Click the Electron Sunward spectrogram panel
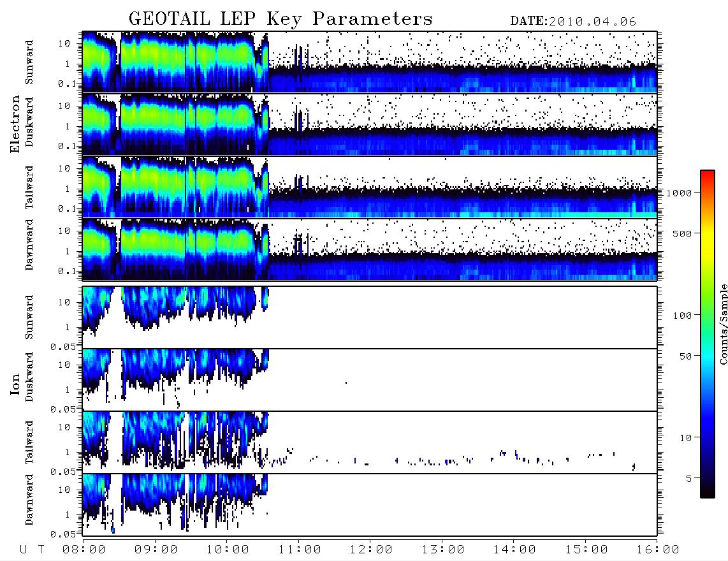The width and height of the screenshot is (728, 561). point(370,62)
